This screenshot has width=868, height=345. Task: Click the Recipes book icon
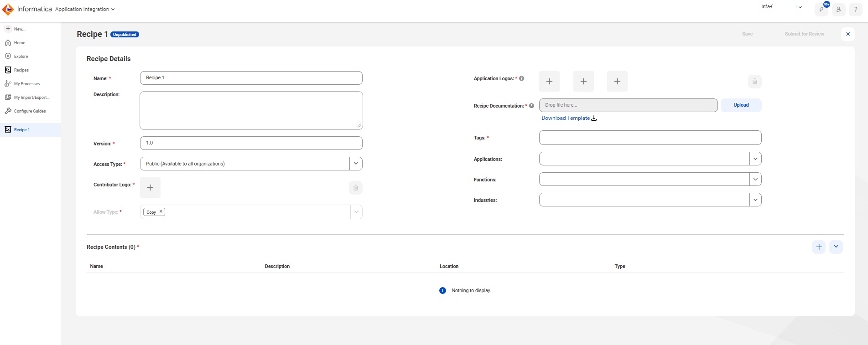click(8, 70)
